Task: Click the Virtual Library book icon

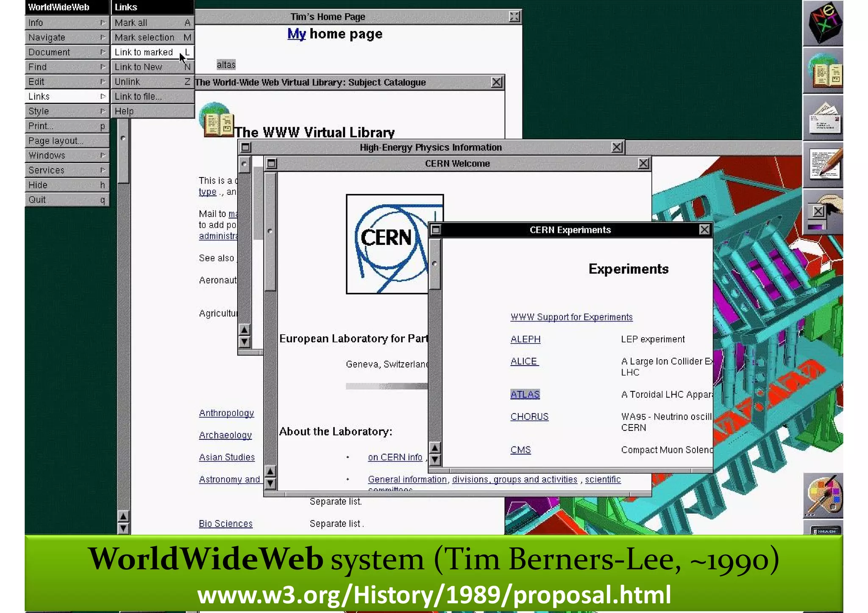Action: pos(217,120)
